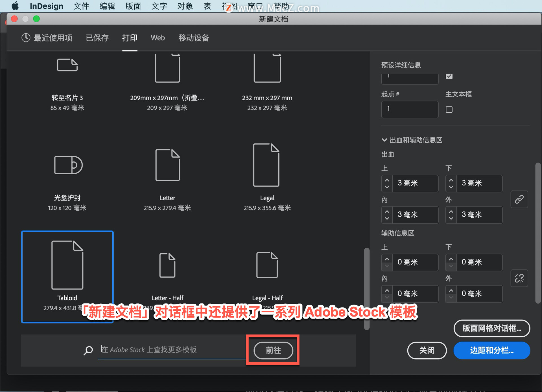
Task: Click the clock icon for recent items
Action: tap(26, 38)
